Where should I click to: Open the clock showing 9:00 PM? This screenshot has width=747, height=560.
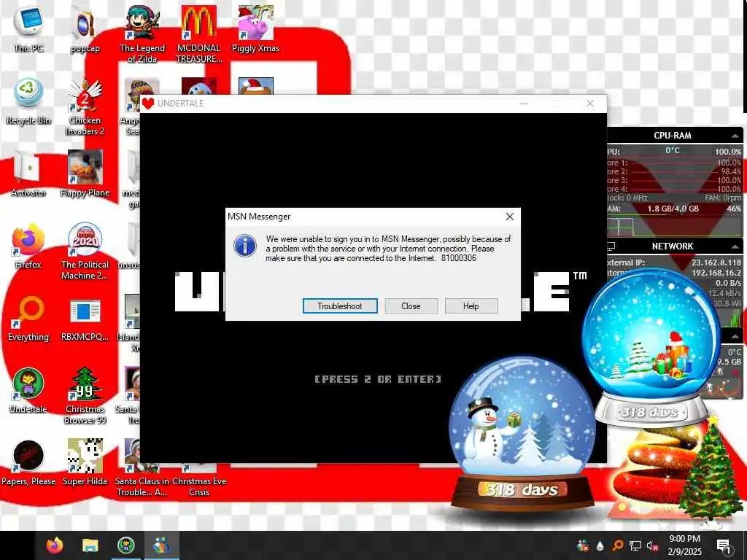point(684,545)
